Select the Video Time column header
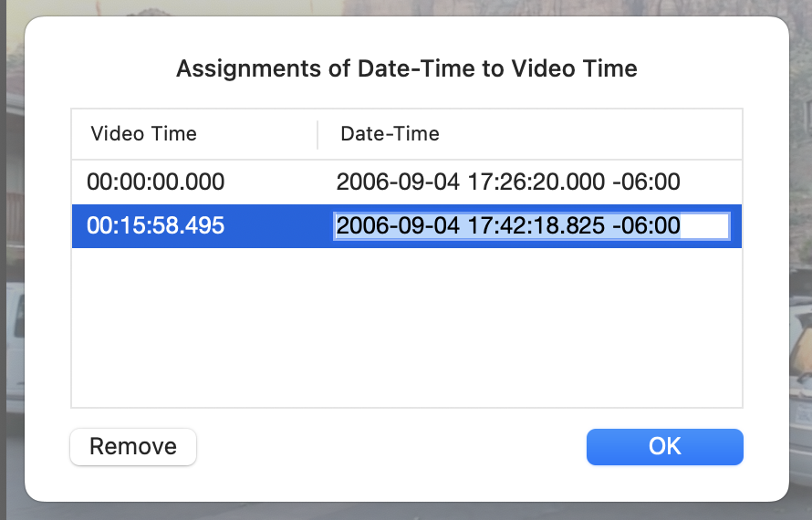The image size is (812, 520). [x=143, y=133]
